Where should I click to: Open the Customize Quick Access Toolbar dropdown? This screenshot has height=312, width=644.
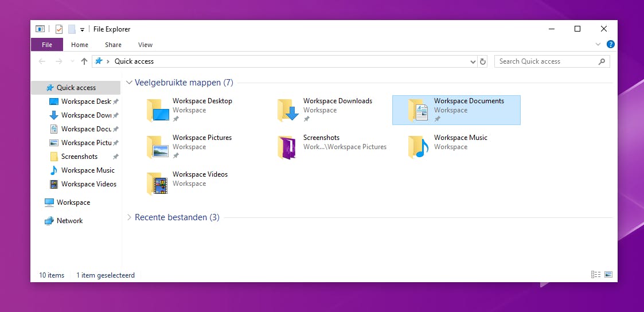(82, 30)
